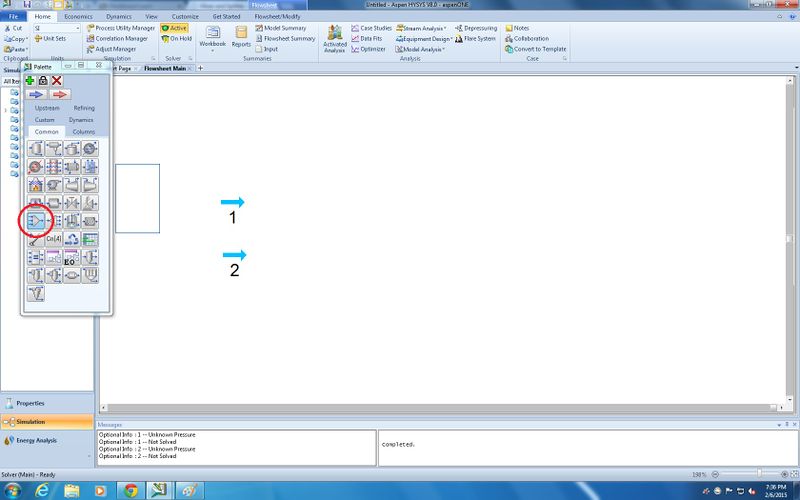Screen dimensions: 800x500
Task: Open the Reports icon in ribbon
Action: point(241,37)
